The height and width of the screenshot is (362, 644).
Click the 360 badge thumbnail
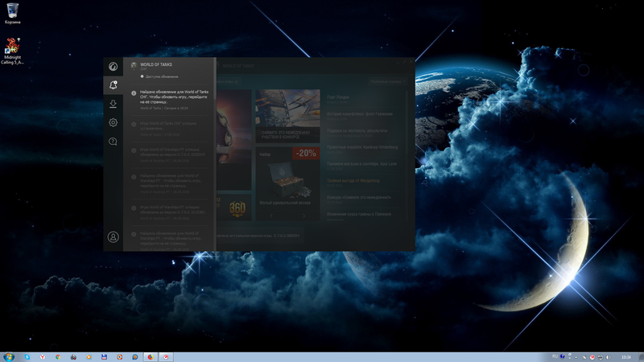point(237,209)
